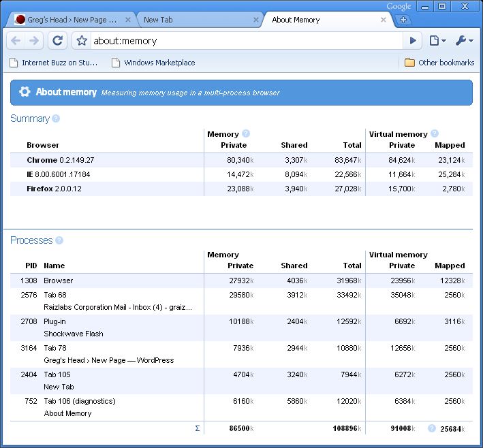Bookmark this page with the star icon
Screen dimensions: 483x448
tap(82, 41)
